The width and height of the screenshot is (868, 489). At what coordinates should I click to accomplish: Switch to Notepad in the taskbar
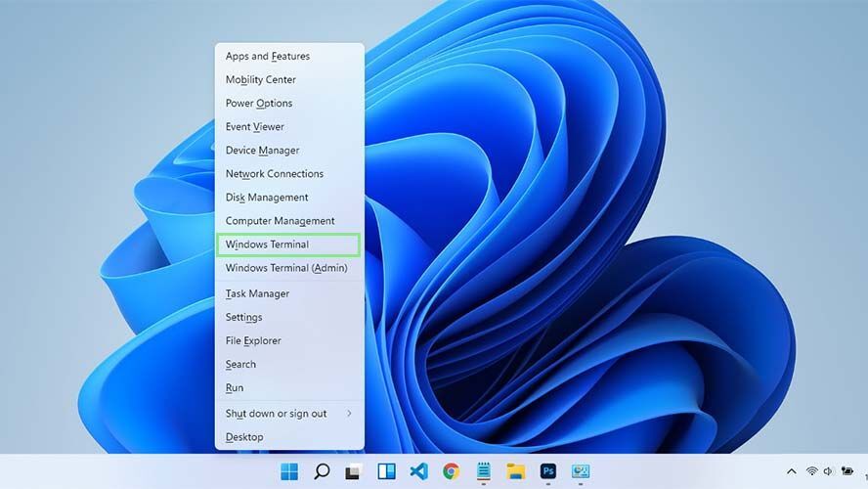[483, 471]
